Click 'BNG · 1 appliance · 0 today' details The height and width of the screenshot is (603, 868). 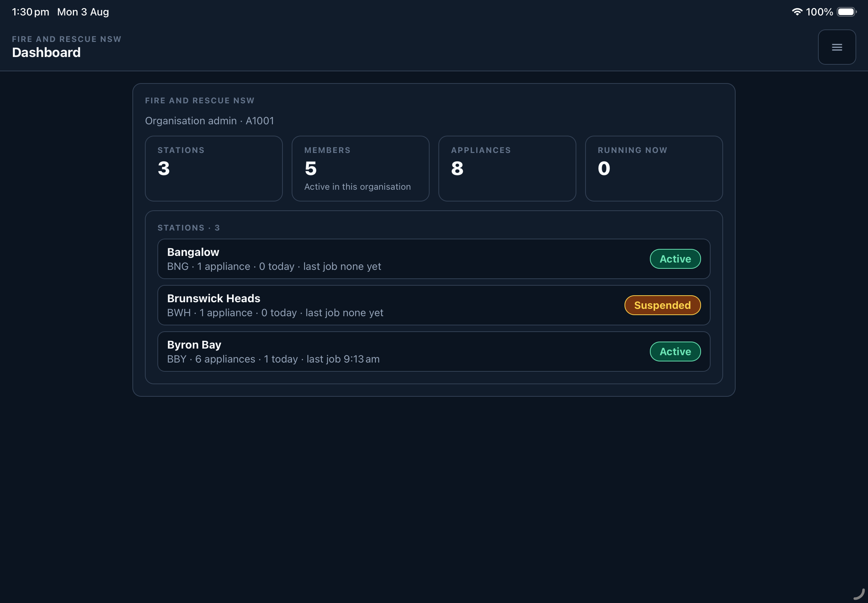pos(274,267)
